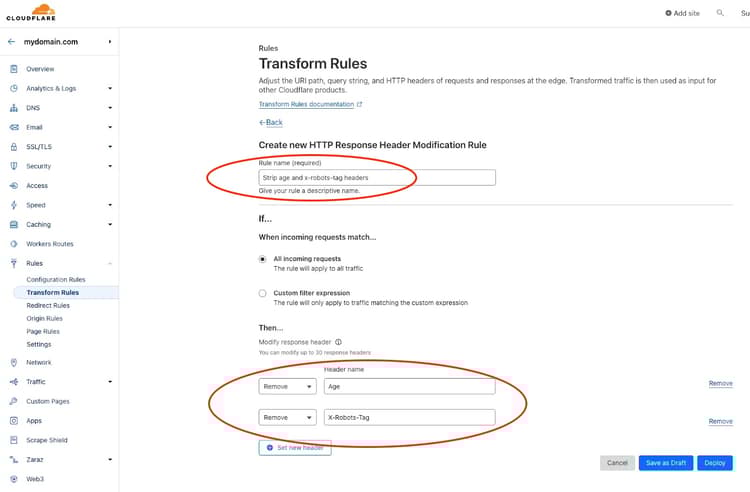Click the Security shield icon
The image size is (750, 492).
tap(14, 166)
